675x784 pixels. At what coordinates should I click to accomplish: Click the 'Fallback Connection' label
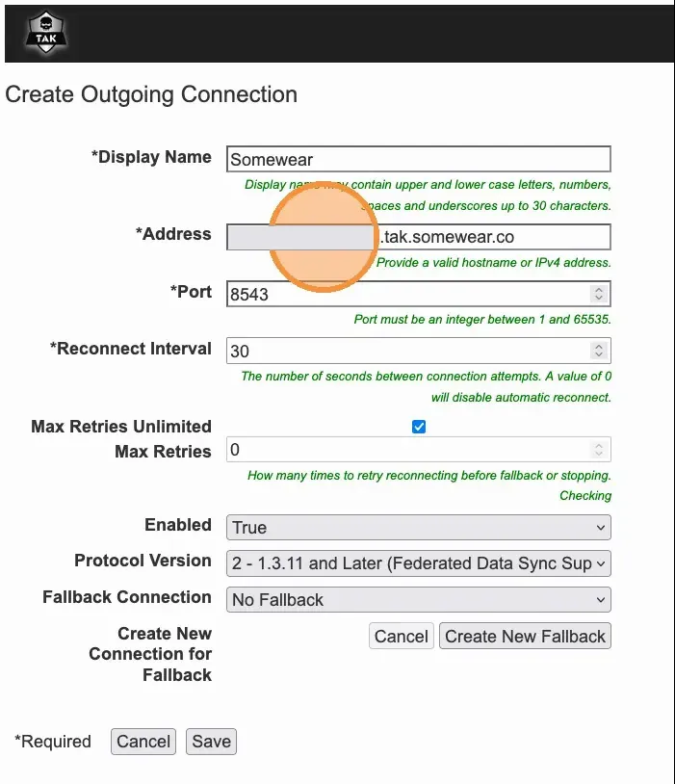(x=127, y=597)
